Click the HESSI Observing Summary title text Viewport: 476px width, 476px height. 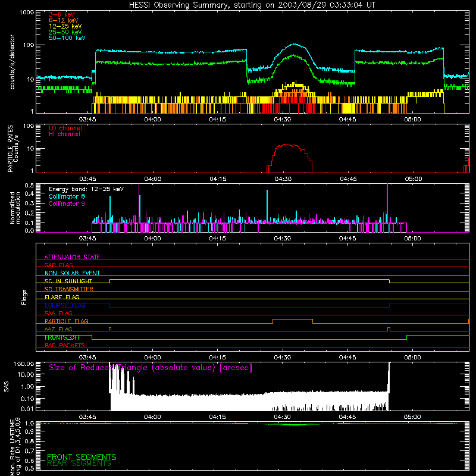coord(252,5)
